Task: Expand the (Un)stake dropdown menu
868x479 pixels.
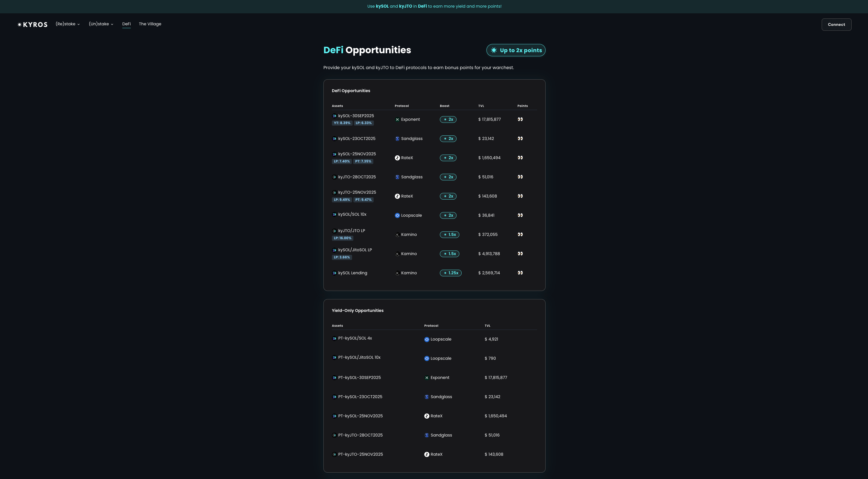Action: [x=101, y=24]
